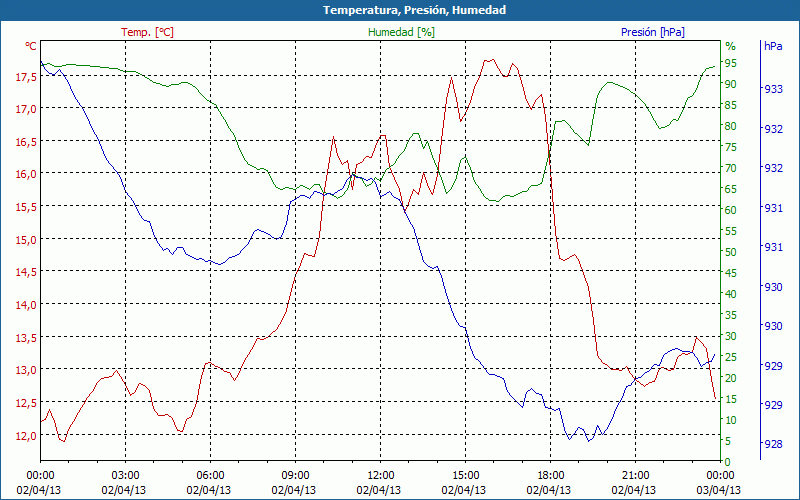Click the '14,0' temperature axis value

(26, 305)
